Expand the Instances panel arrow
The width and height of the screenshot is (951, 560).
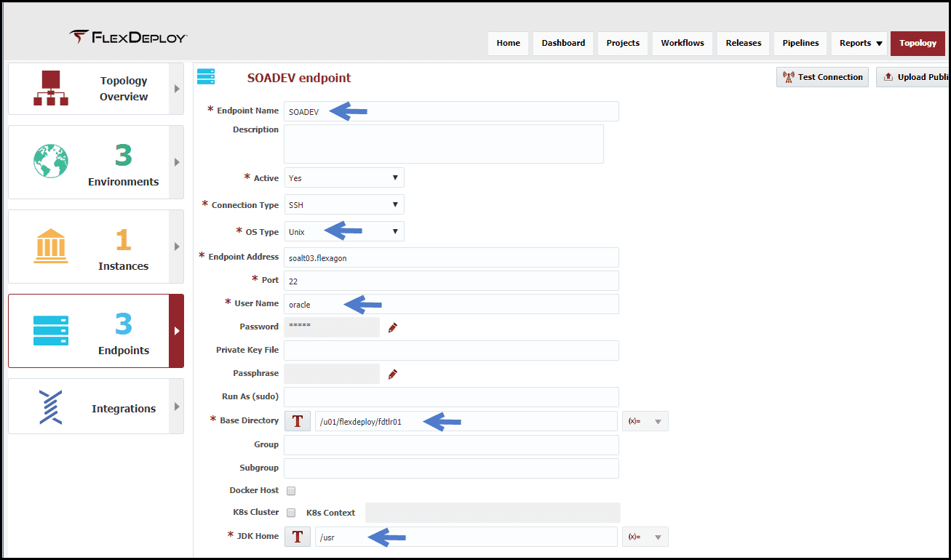(x=176, y=247)
